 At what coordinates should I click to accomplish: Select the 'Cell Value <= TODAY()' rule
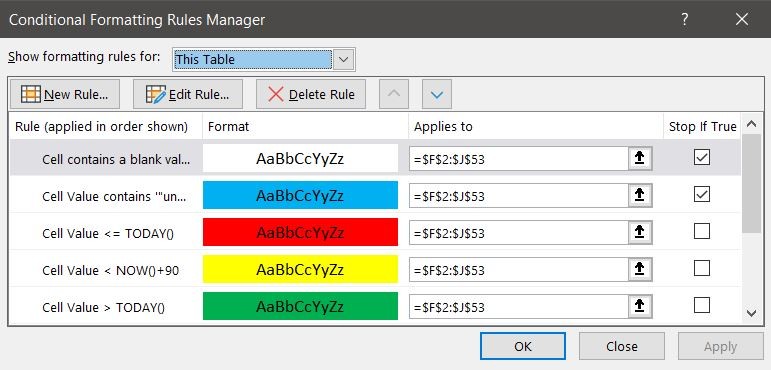[x=108, y=233]
